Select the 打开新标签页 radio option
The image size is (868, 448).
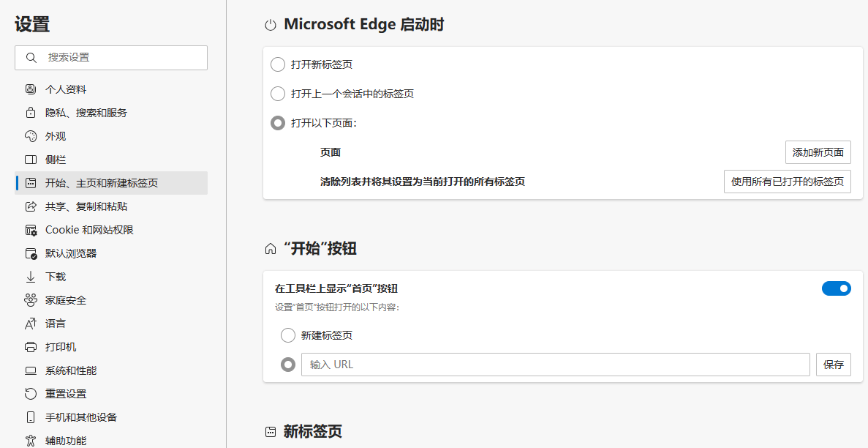click(277, 64)
